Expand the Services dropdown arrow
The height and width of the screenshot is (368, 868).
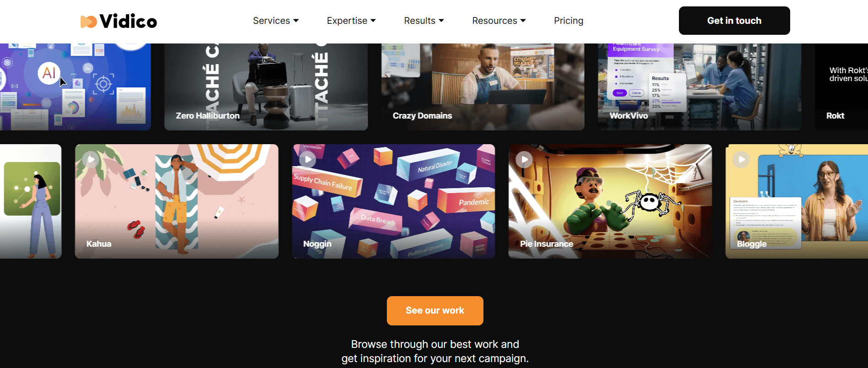296,21
